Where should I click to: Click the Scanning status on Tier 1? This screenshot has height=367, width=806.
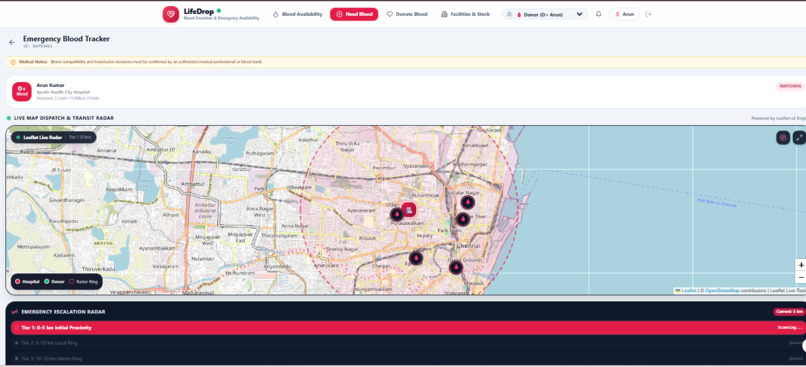tap(790, 327)
